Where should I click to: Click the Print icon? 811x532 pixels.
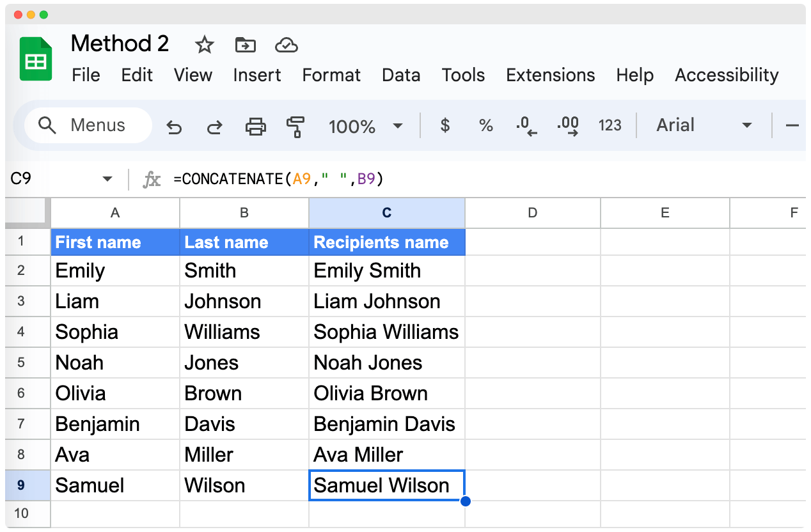(255, 126)
